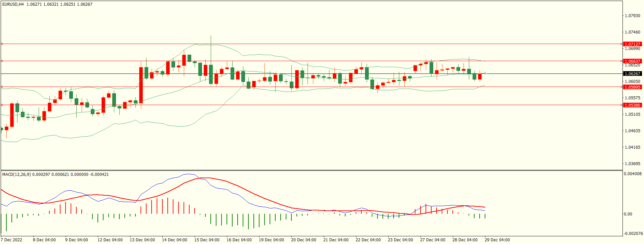Click the 0.004008 MACD scale value

(633, 174)
